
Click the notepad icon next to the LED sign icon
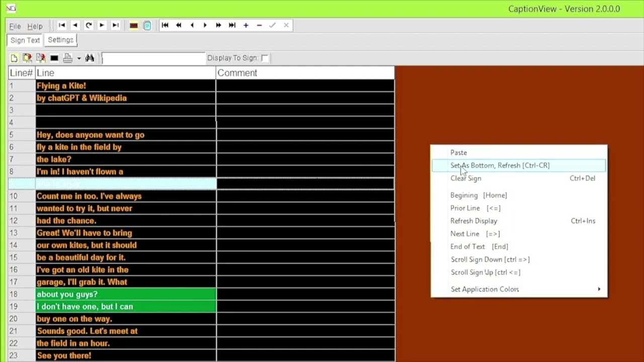pos(147,26)
